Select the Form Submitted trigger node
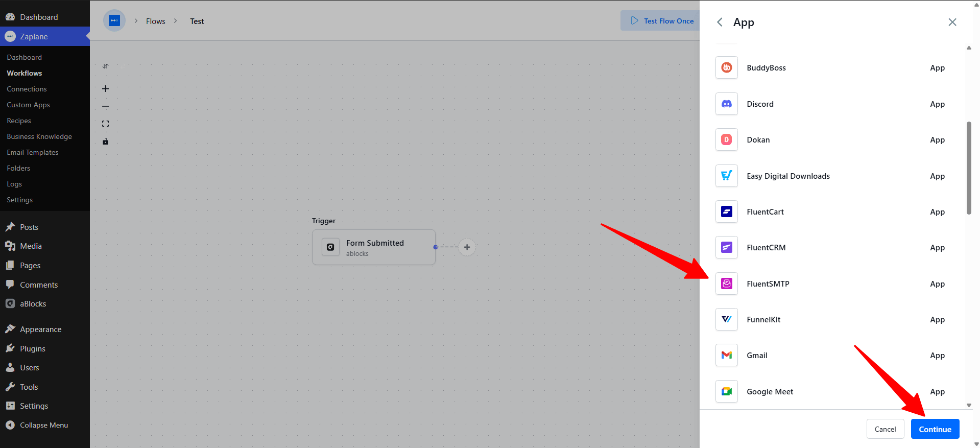Viewport: 980px width, 448px height. point(374,247)
